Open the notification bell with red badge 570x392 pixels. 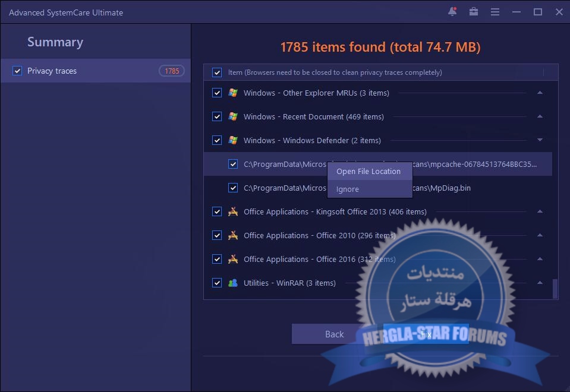(452, 12)
